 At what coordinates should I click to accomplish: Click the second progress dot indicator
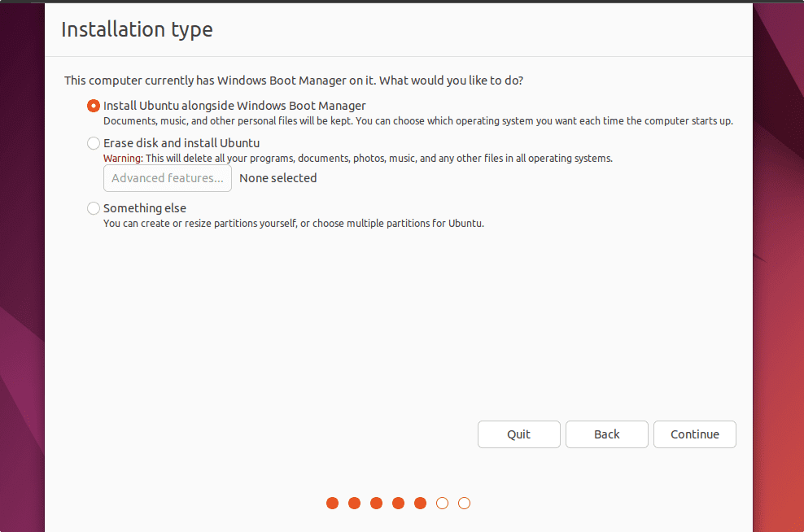(x=354, y=504)
